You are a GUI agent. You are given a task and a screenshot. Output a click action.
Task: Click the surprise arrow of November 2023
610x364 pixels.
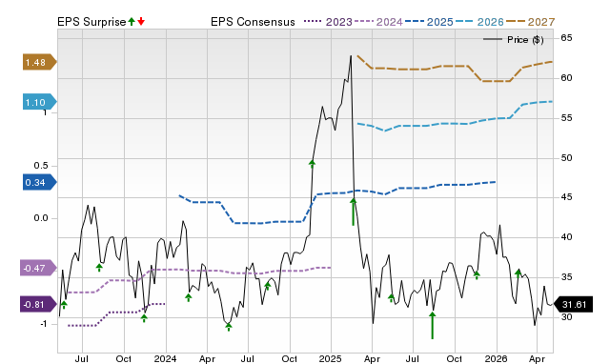144,318
